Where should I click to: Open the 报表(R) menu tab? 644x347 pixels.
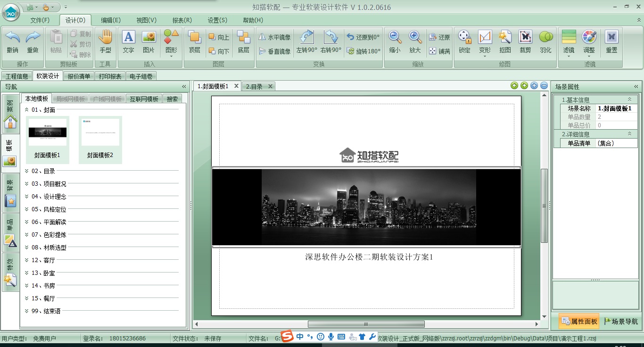[182, 20]
